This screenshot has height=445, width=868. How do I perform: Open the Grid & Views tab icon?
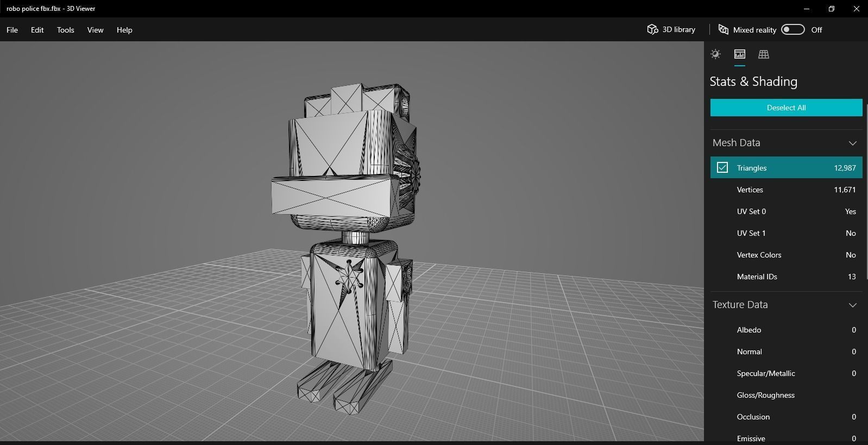(763, 54)
